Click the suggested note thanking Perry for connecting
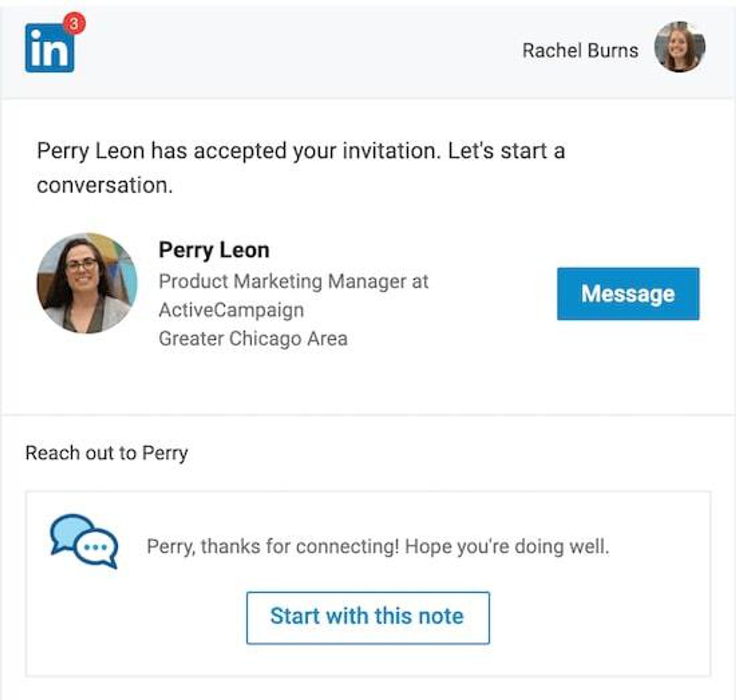The height and width of the screenshot is (700, 736). 378,546
